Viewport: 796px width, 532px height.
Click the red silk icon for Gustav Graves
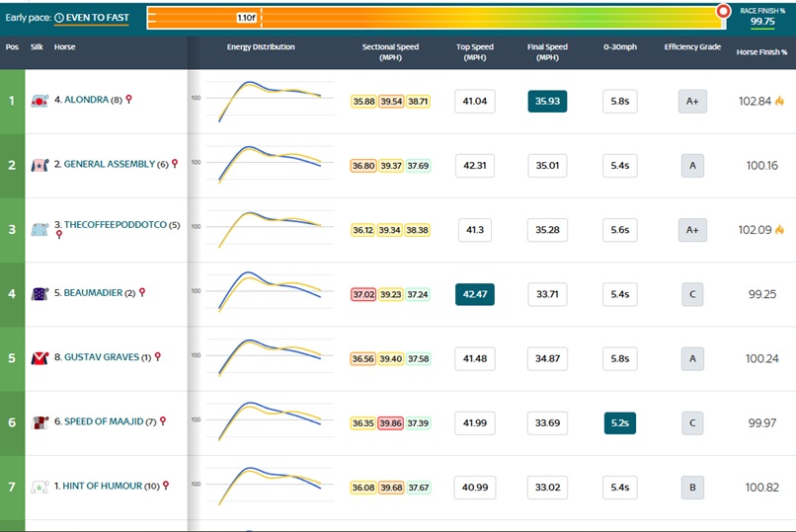click(x=40, y=357)
